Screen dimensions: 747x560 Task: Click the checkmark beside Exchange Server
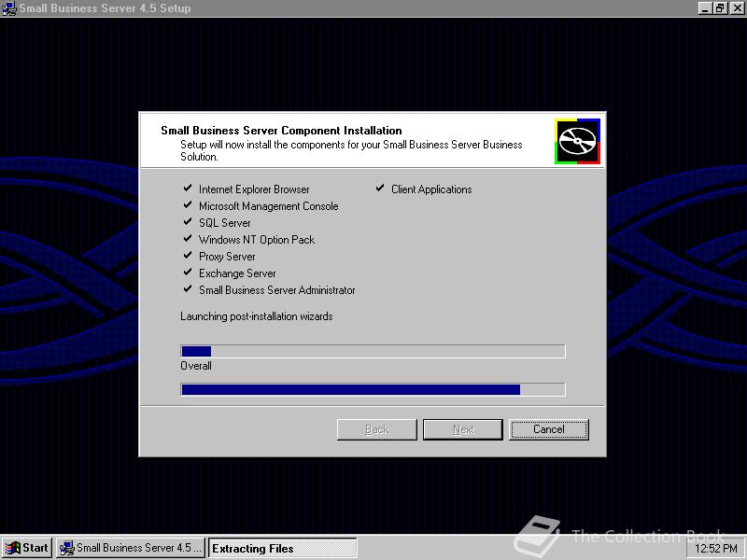pyautogui.click(x=188, y=272)
